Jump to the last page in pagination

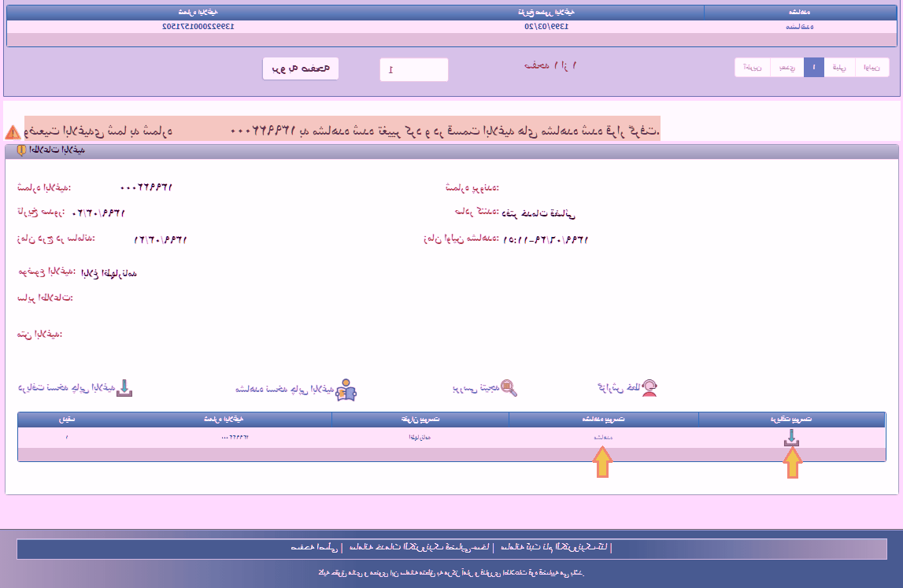click(x=752, y=68)
